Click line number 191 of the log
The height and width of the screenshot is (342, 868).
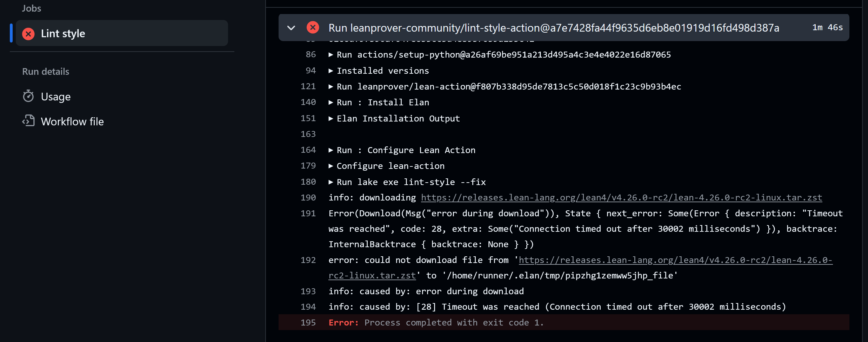pyautogui.click(x=308, y=213)
